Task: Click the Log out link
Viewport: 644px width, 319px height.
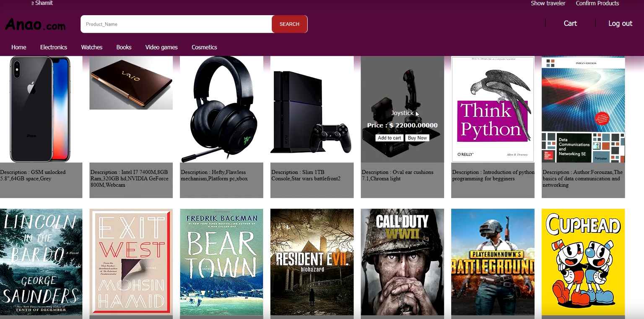Action: [x=620, y=24]
